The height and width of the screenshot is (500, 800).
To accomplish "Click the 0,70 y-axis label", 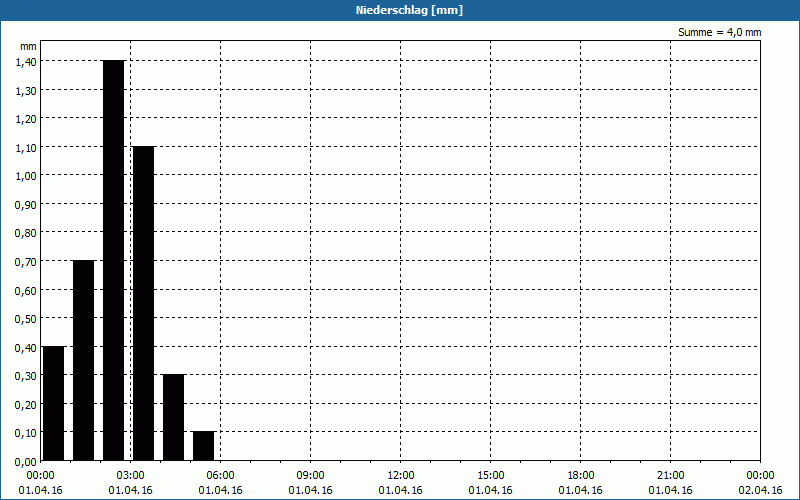I will pos(26,262).
